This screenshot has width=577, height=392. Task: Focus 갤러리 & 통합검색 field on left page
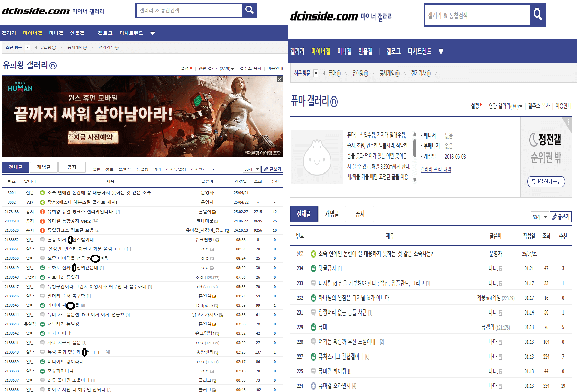click(189, 10)
